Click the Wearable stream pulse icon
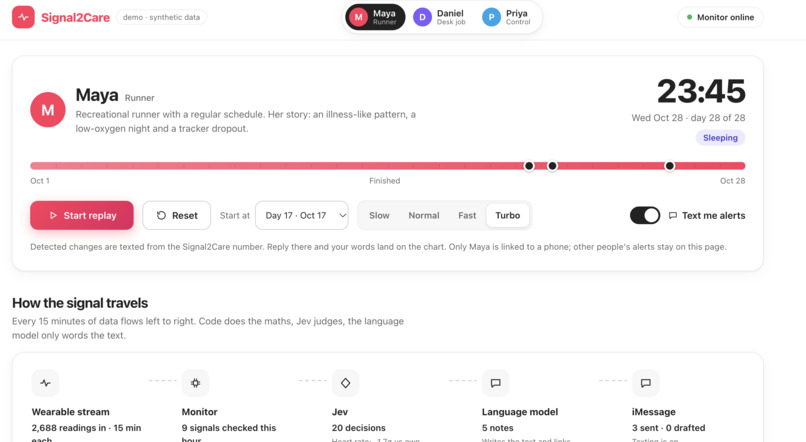Screen dimensions: 806x442 coord(45,383)
